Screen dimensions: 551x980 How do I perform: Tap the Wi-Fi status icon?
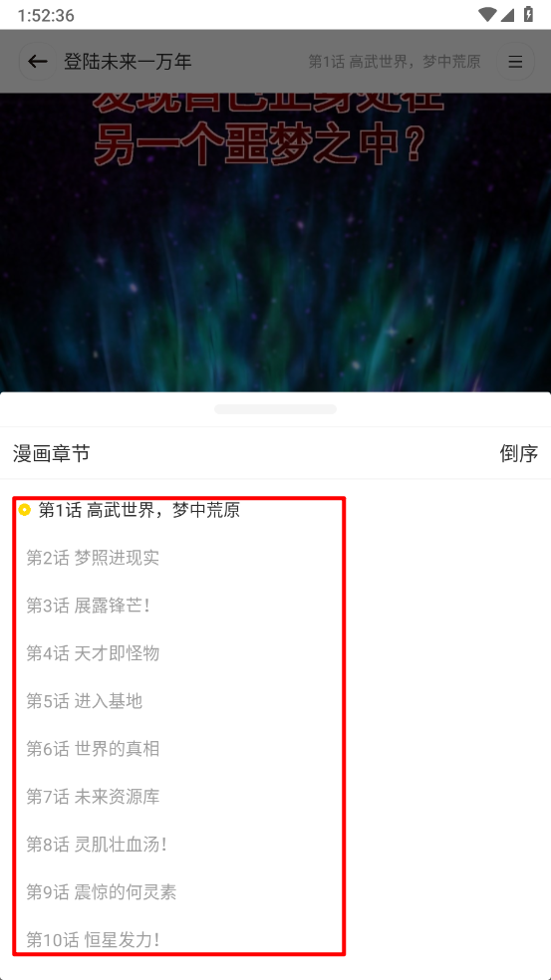[x=487, y=14]
